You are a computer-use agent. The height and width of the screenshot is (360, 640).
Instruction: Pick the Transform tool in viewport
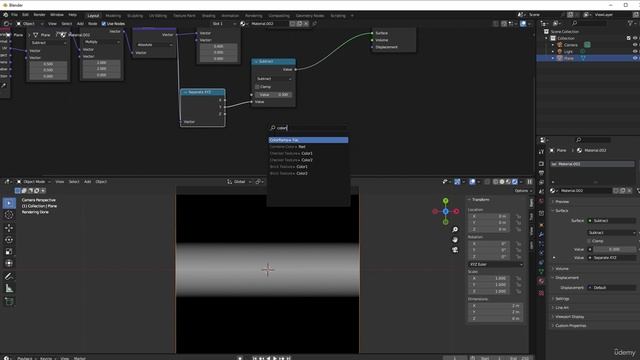(x=9, y=263)
